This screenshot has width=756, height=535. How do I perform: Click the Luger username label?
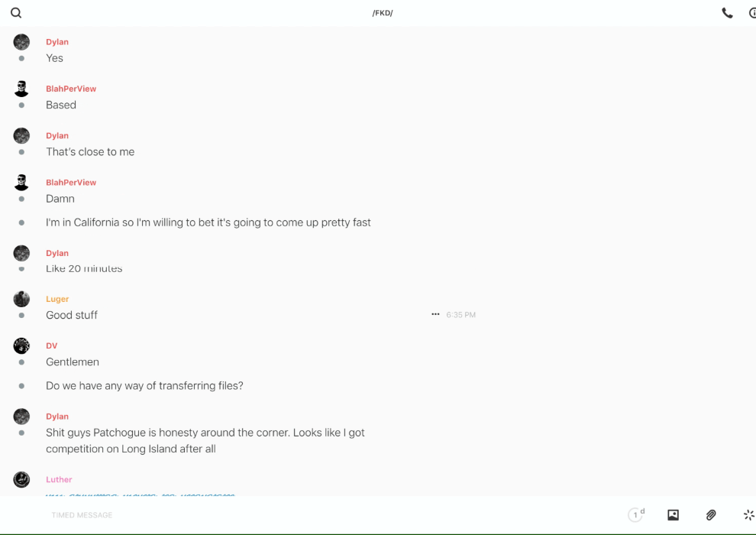click(57, 299)
